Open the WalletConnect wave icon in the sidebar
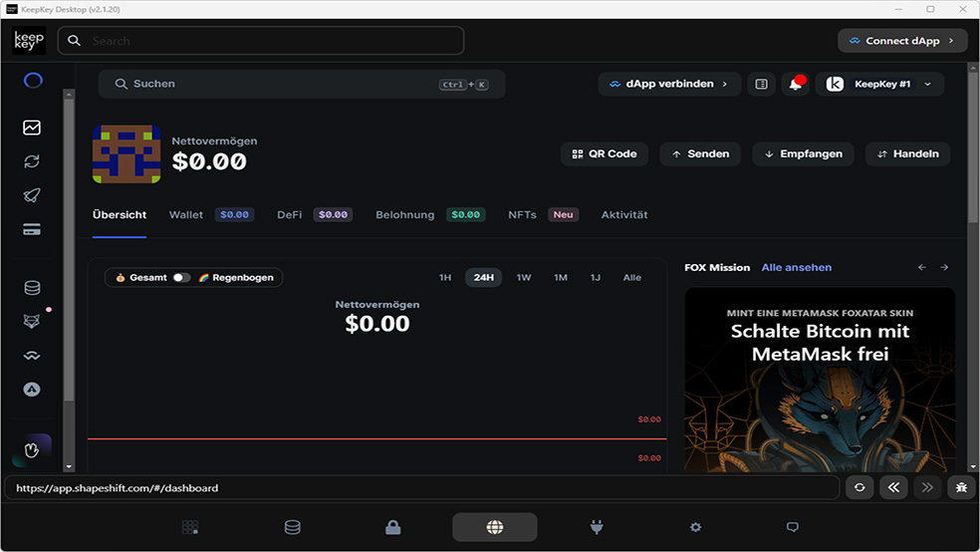Screen dimensions: 980x552 click(32, 356)
